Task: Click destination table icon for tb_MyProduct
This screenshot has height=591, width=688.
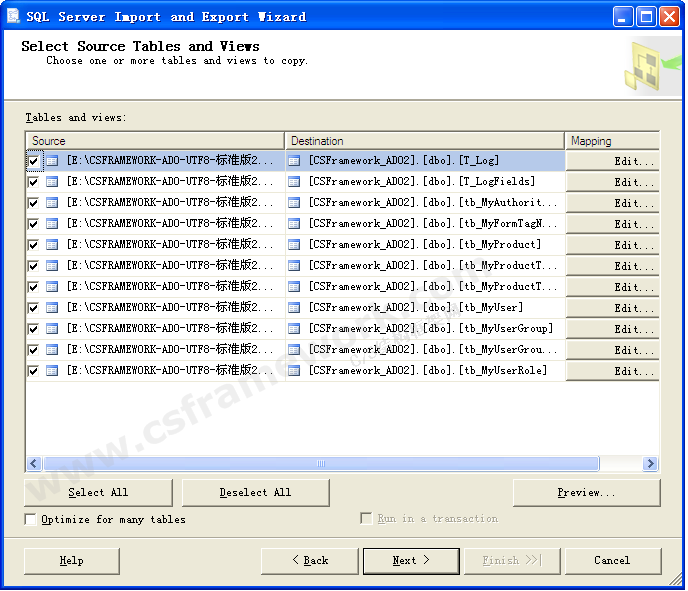Action: click(294, 245)
